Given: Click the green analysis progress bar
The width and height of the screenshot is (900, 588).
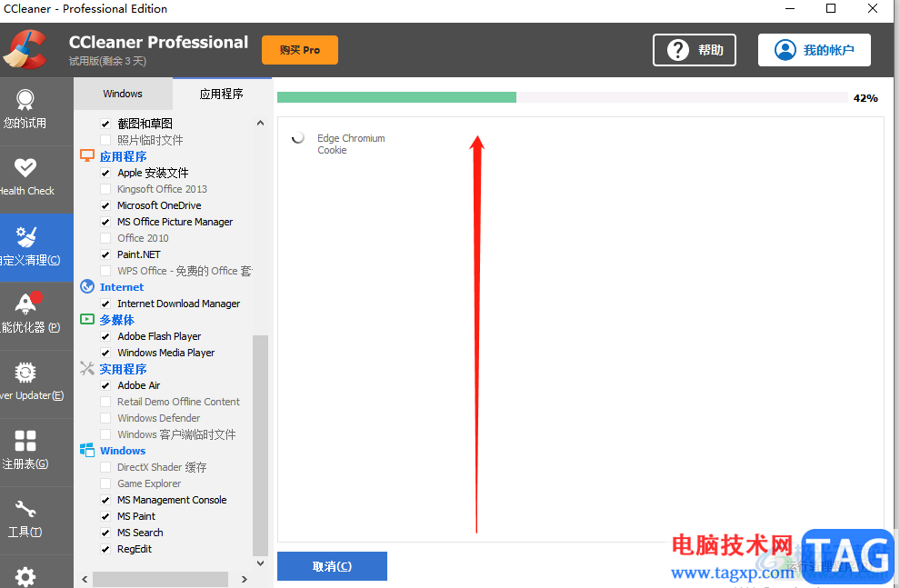Looking at the screenshot, I should (x=396, y=97).
